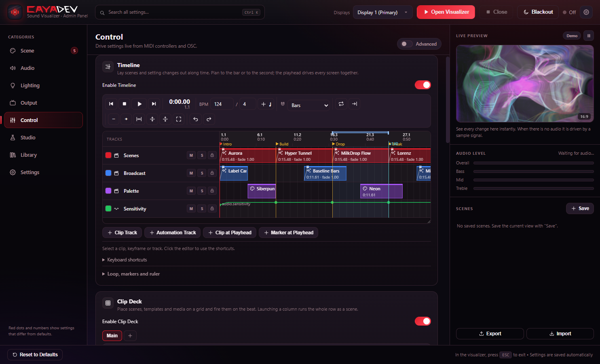The width and height of the screenshot is (600, 364).
Task: Focus the BPM input field showing 124
Action: [222, 104]
